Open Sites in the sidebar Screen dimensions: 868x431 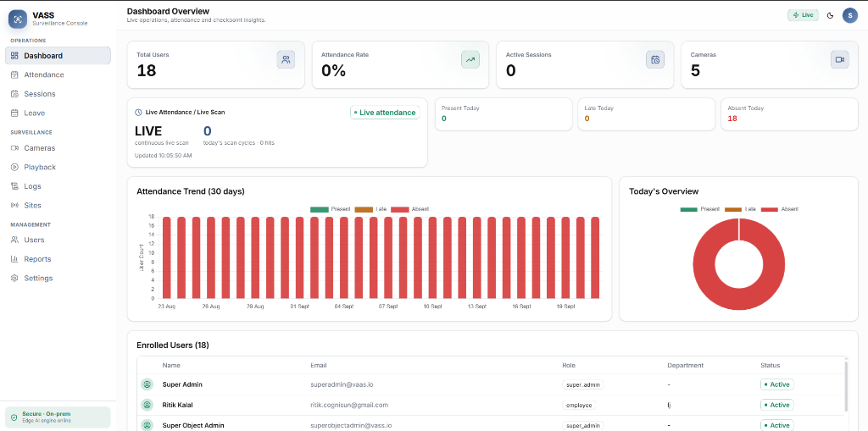pyautogui.click(x=58, y=205)
